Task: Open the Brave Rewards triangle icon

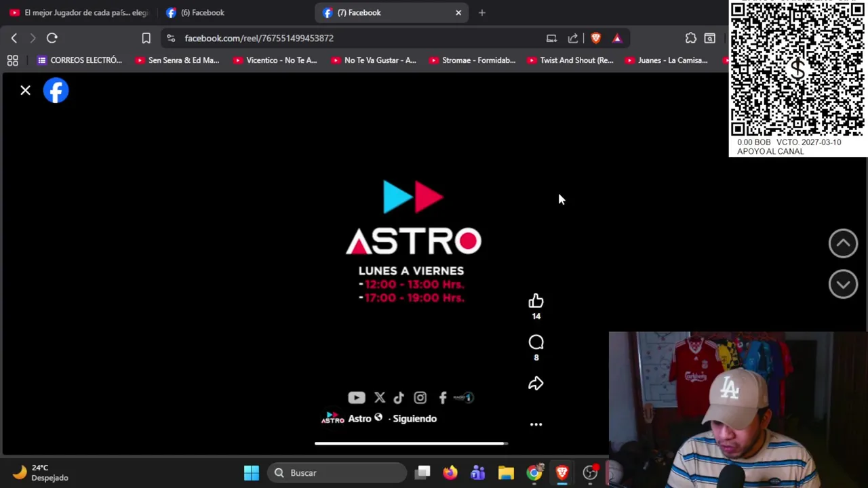Action: [x=617, y=38]
